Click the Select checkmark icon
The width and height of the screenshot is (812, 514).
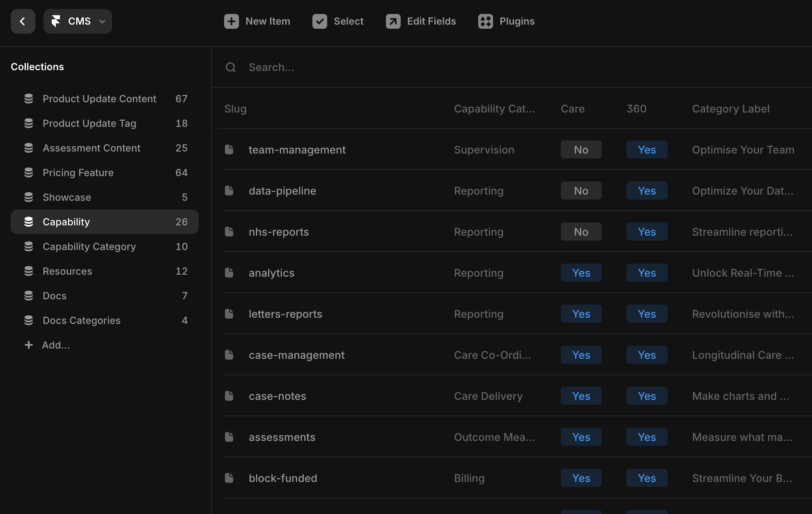pos(319,21)
